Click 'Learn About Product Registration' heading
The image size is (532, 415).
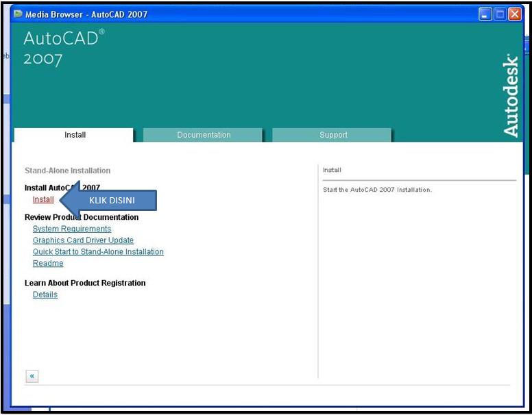click(x=85, y=283)
